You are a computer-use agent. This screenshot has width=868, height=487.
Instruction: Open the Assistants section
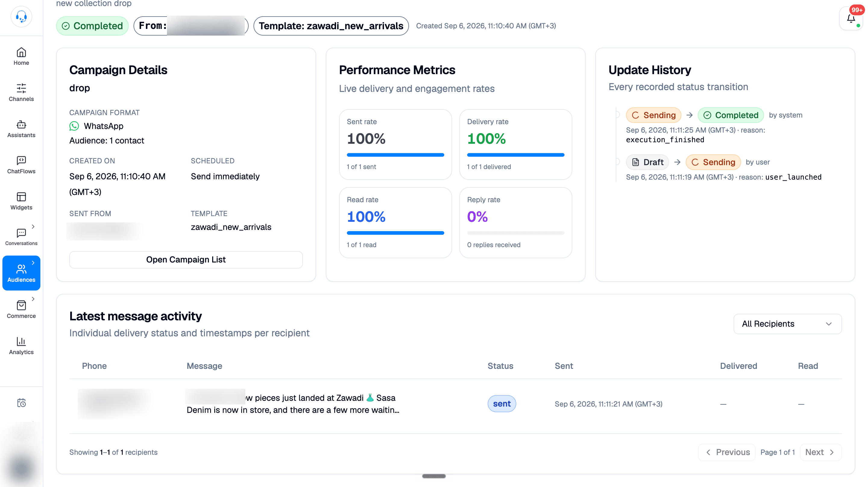tap(21, 129)
